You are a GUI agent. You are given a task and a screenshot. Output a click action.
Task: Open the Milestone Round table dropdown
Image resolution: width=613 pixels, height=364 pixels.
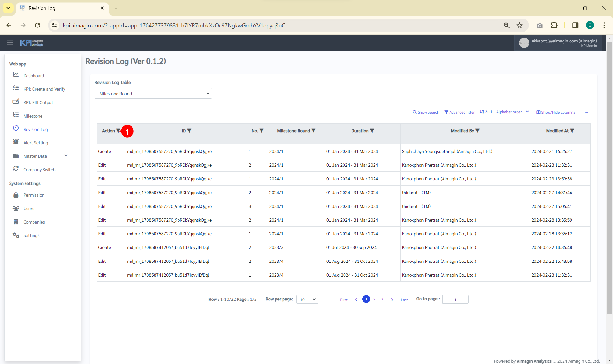point(153,94)
